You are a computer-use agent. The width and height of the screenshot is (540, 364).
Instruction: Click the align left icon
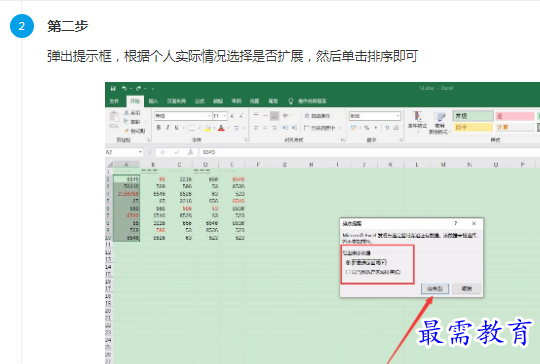pyautogui.click(x=256, y=128)
